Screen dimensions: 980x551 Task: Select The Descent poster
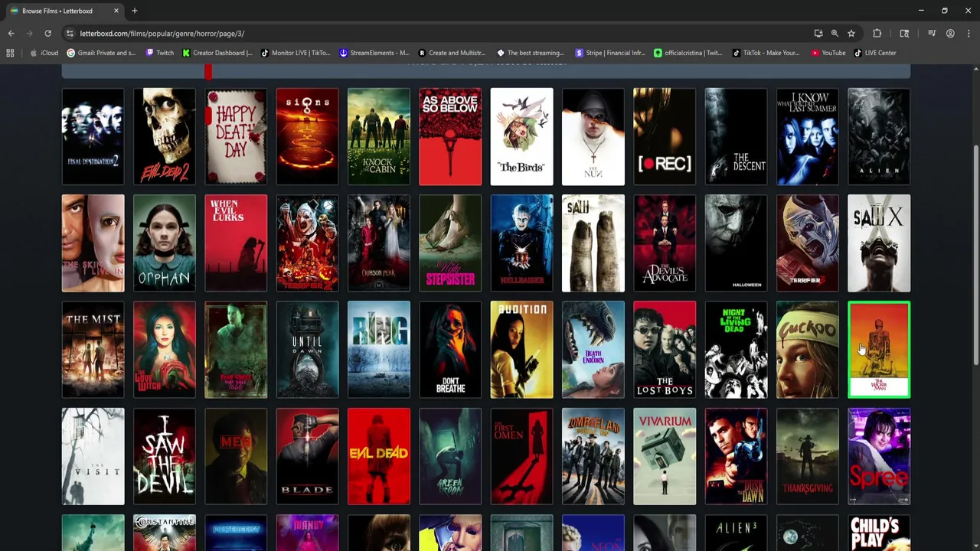pyautogui.click(x=736, y=136)
